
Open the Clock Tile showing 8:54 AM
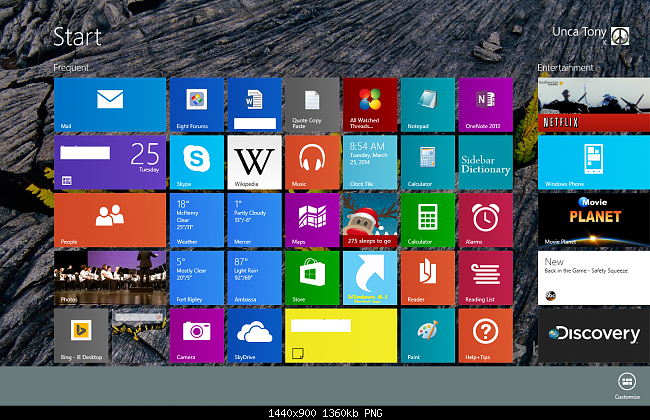(370, 163)
